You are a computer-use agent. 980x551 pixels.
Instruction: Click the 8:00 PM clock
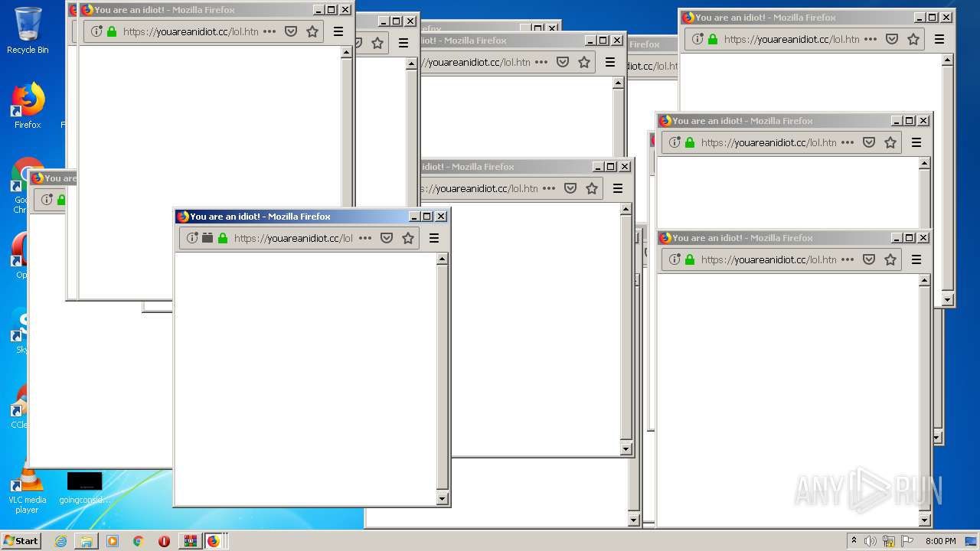pos(940,541)
